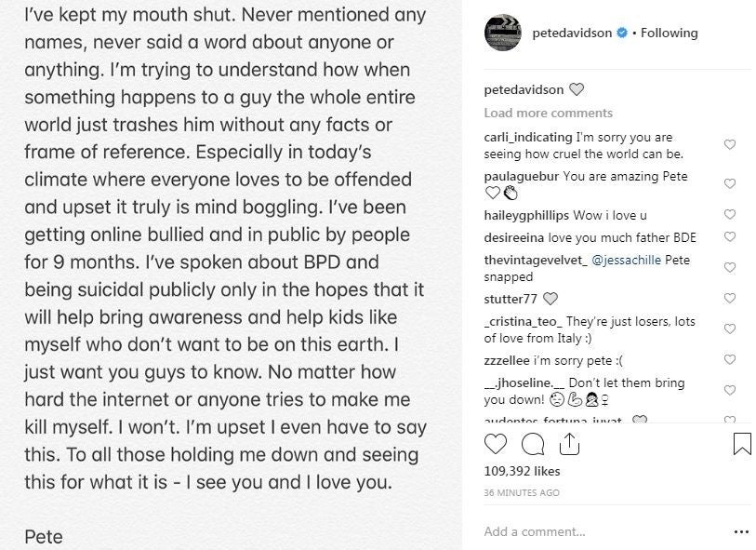The width and height of the screenshot is (756, 550).
Task: Like zzzellee's comment heart
Action: 730,360
